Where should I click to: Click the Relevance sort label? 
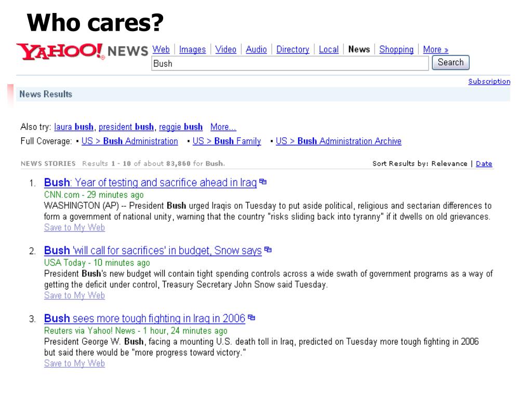[x=449, y=164]
